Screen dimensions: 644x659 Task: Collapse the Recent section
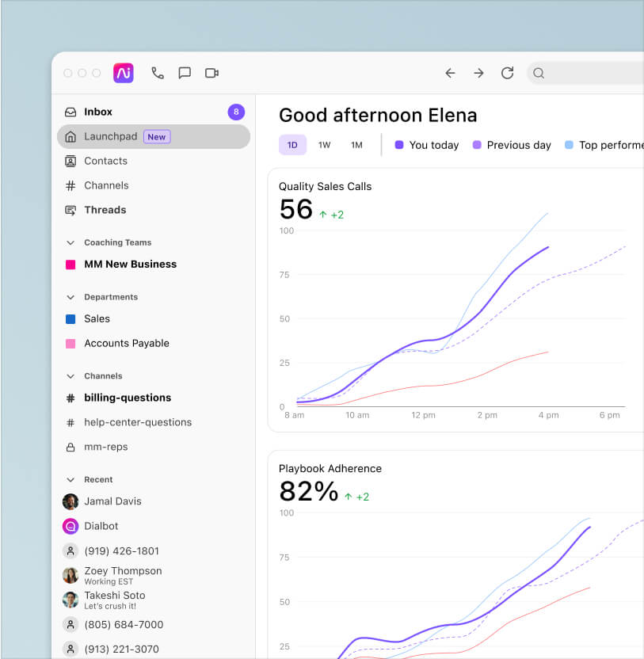point(72,479)
